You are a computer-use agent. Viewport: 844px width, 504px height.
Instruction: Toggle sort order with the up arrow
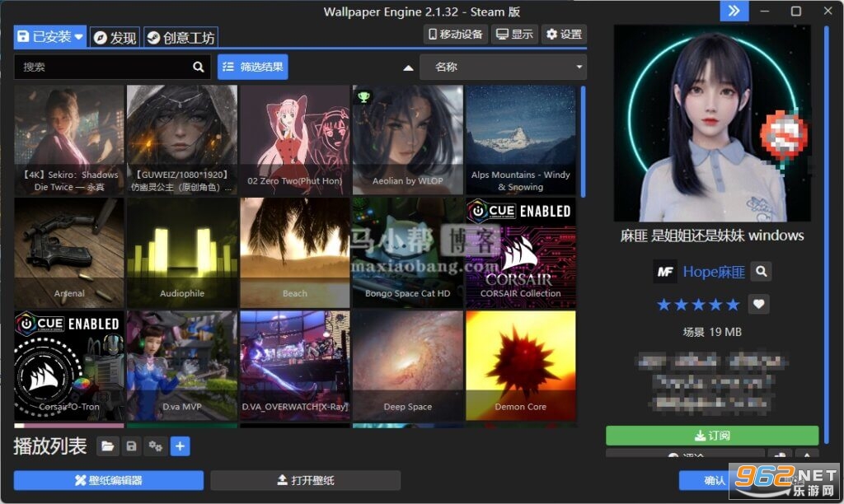(408, 68)
